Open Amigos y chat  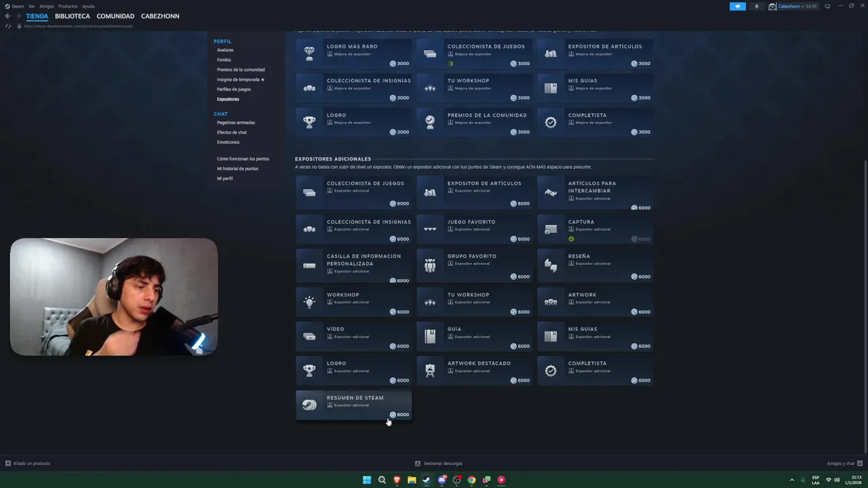[844, 464]
